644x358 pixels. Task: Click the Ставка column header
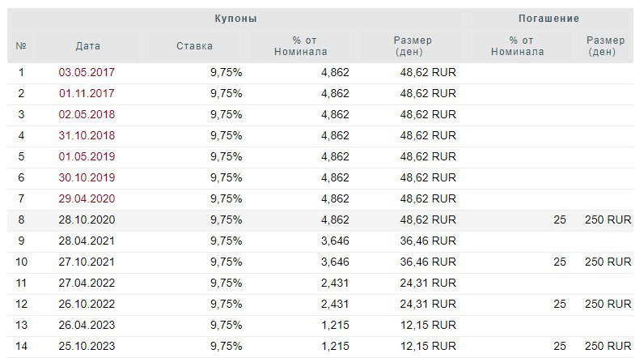pos(194,46)
